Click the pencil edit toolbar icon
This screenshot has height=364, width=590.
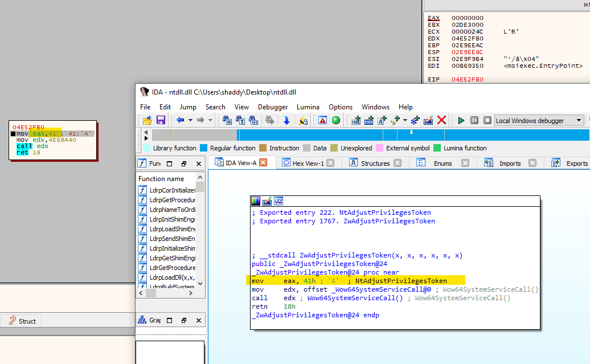tap(428, 120)
